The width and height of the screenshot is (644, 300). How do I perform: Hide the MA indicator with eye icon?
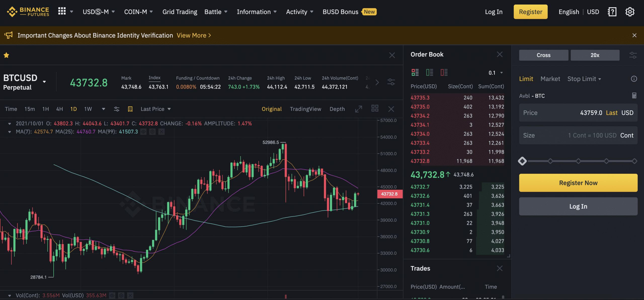coord(143,132)
